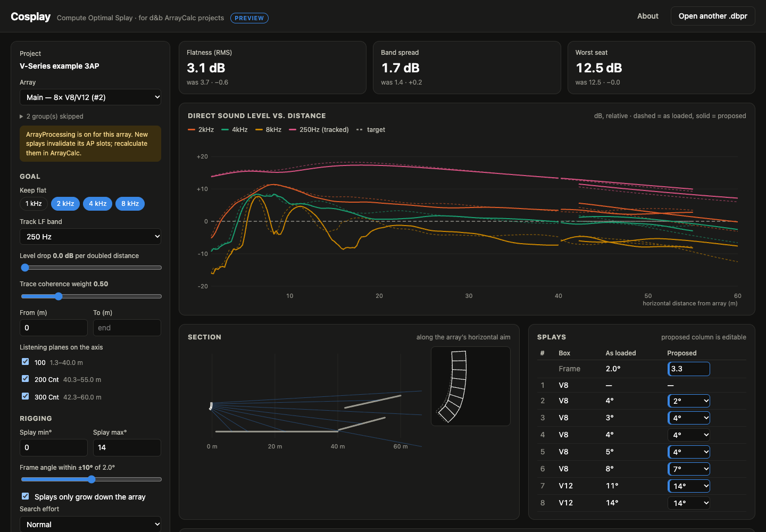Open the About page

pyautogui.click(x=648, y=16)
